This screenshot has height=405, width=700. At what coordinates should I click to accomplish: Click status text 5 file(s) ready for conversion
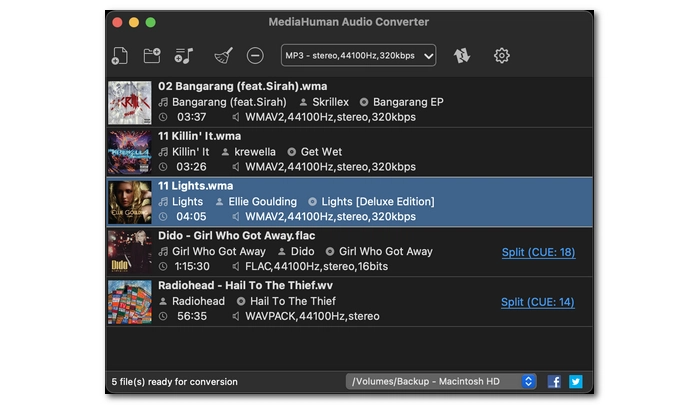175,382
